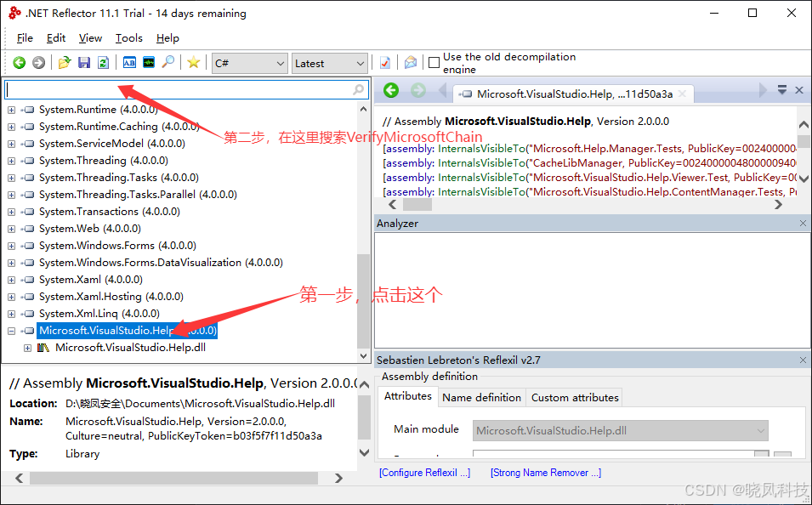The image size is (812, 505).
Task: Open an assembly with the folder icon
Action: click(65, 63)
